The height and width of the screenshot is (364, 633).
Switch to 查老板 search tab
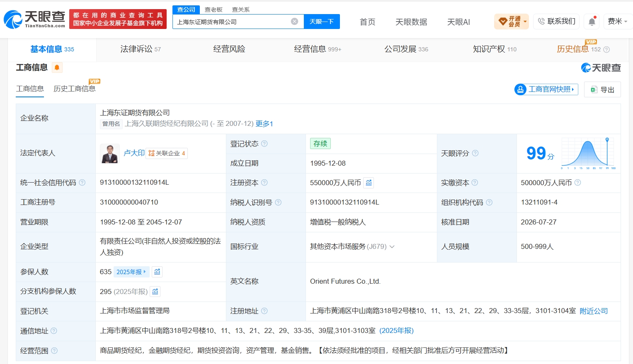click(x=214, y=10)
